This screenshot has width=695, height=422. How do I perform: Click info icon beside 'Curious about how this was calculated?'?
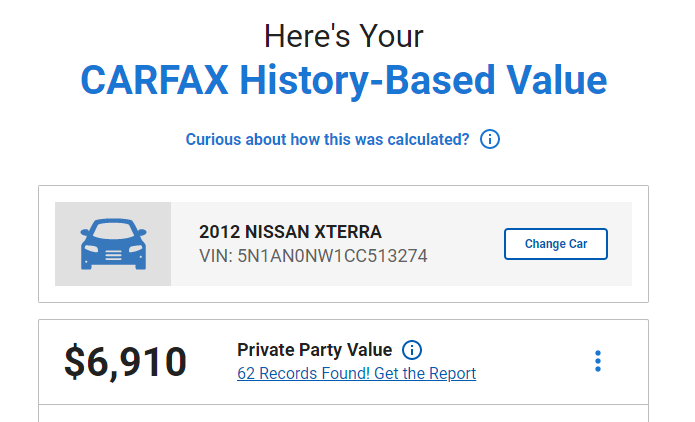490,139
